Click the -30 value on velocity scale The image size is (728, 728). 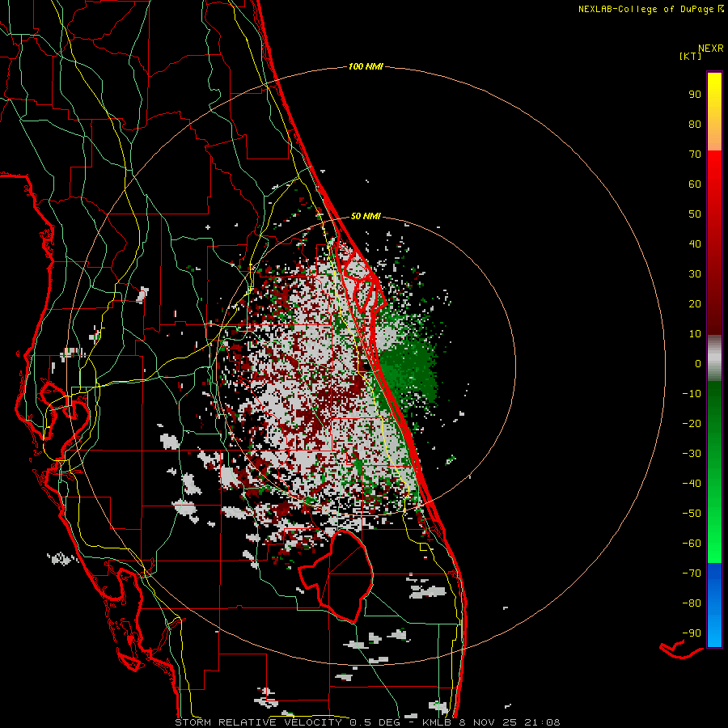click(692, 454)
